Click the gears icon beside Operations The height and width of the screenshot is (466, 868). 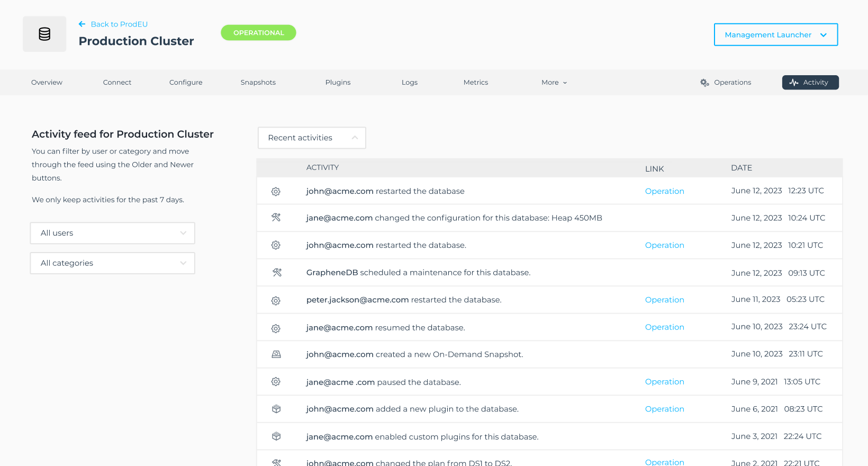704,83
